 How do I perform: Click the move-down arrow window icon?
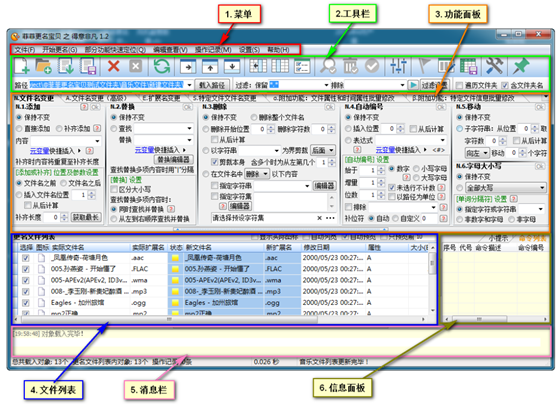[232, 66]
